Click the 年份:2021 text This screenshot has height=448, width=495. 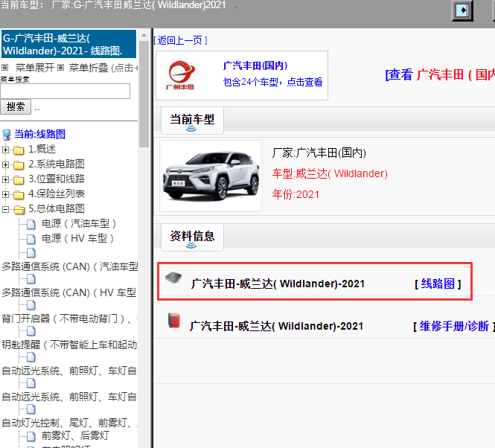296,194
